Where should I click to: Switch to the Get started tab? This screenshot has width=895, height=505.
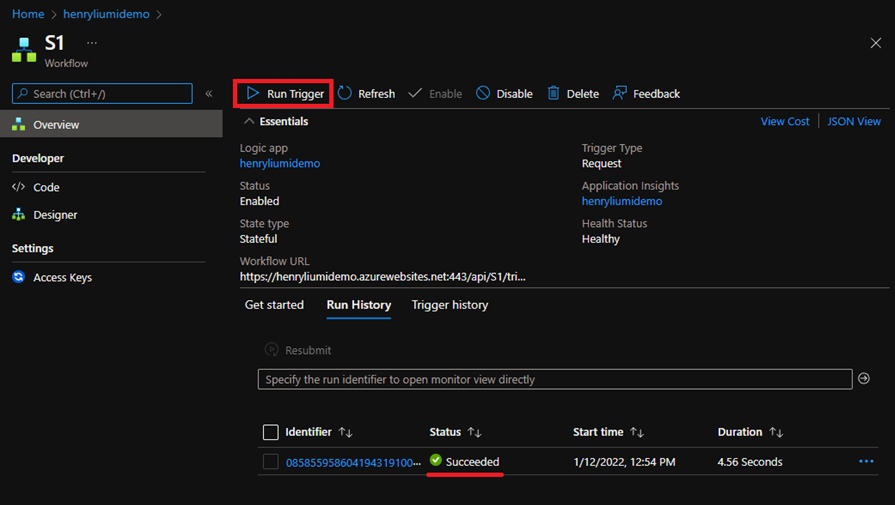(x=274, y=305)
